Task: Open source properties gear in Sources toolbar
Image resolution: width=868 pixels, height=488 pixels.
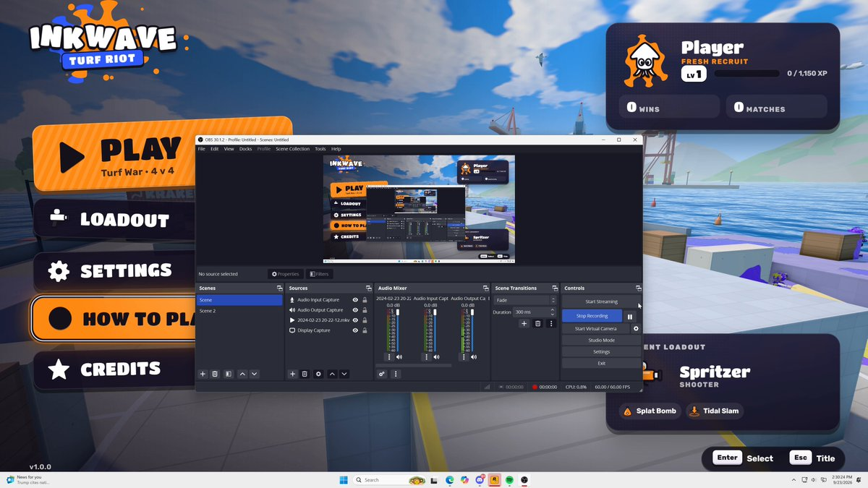Action: 318,374
